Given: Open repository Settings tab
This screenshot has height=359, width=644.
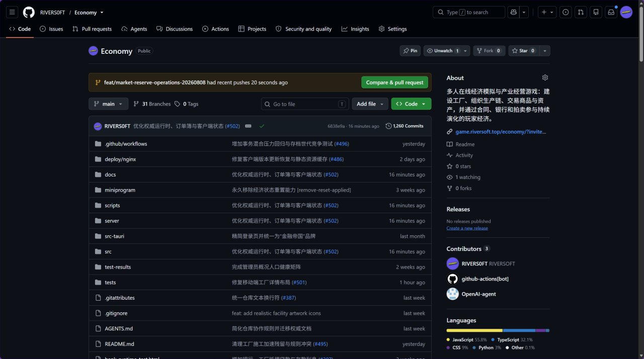Looking at the screenshot, I should (392, 29).
